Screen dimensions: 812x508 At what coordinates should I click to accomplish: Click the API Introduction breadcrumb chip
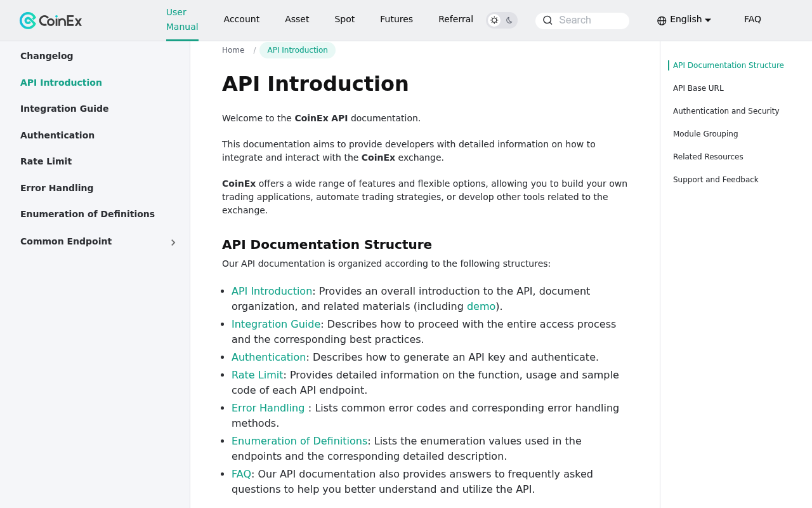(x=298, y=50)
